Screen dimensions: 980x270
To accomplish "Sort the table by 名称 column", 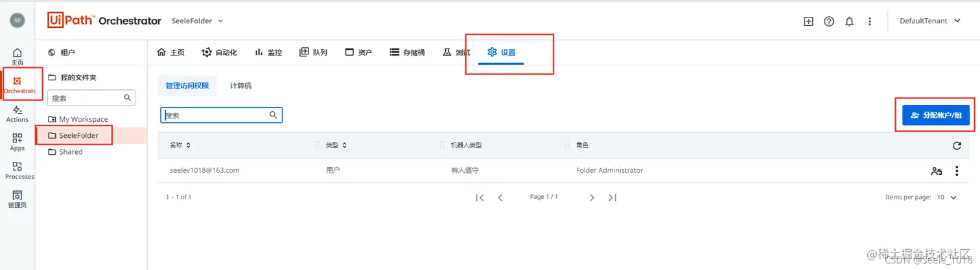I will pos(180,145).
